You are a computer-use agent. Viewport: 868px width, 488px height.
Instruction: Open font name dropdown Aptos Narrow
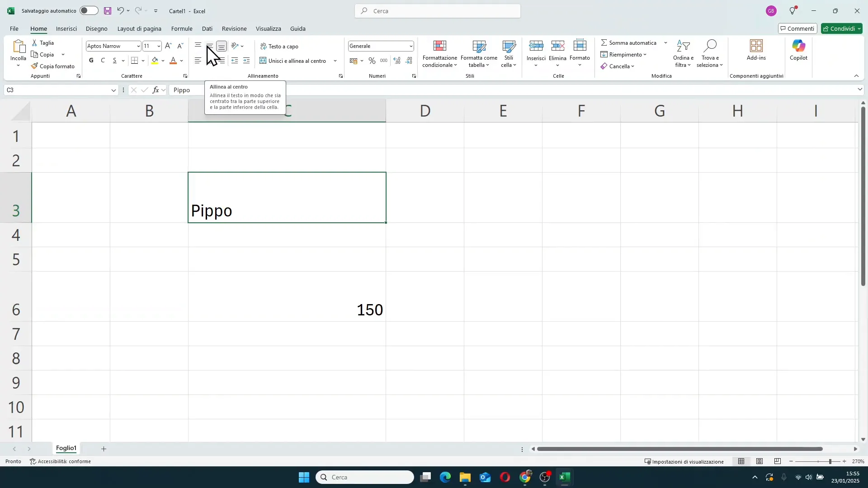(x=138, y=46)
